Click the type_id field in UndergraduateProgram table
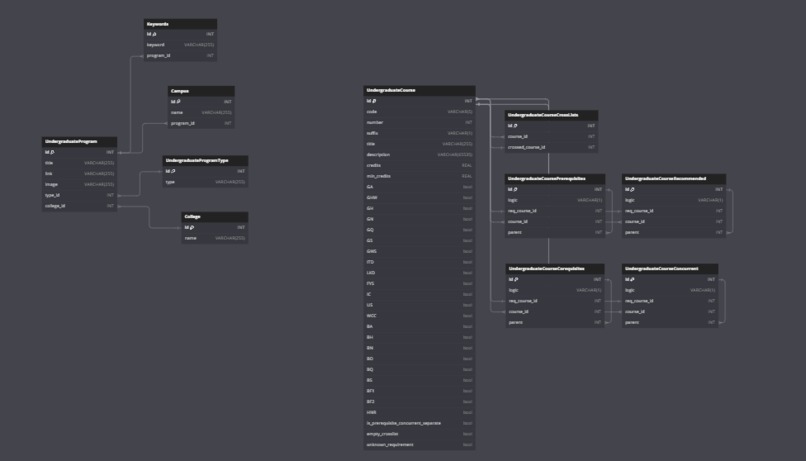This screenshot has height=461, width=806. (80, 195)
